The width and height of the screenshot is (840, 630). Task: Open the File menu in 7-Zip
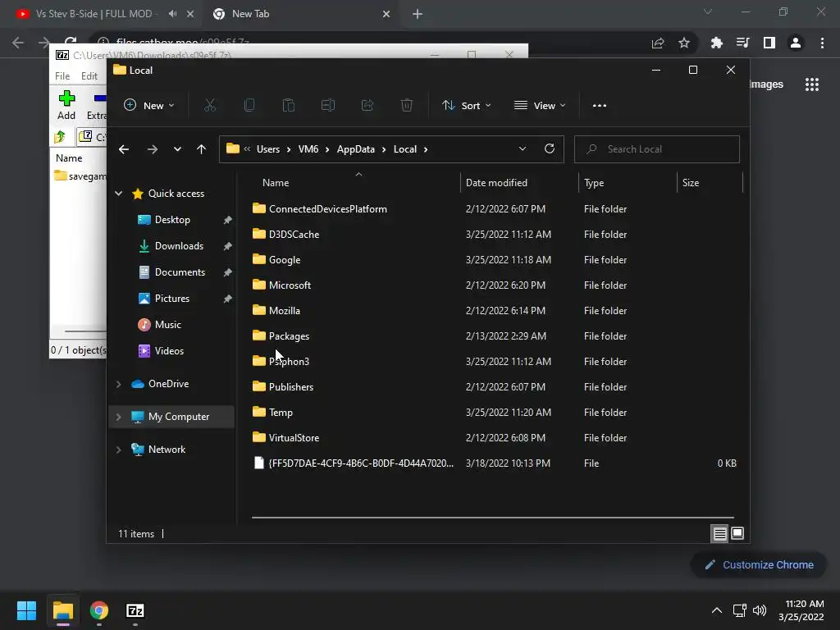click(62, 76)
